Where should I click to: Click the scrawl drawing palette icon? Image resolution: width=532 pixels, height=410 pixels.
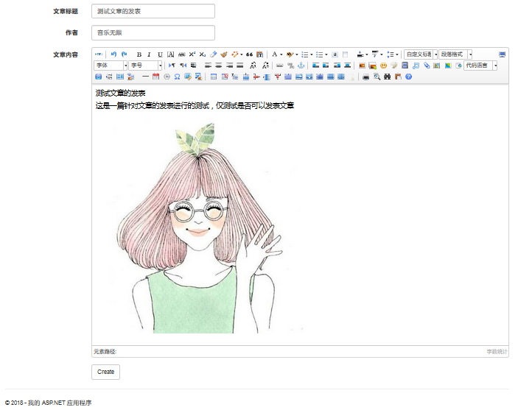click(x=394, y=66)
